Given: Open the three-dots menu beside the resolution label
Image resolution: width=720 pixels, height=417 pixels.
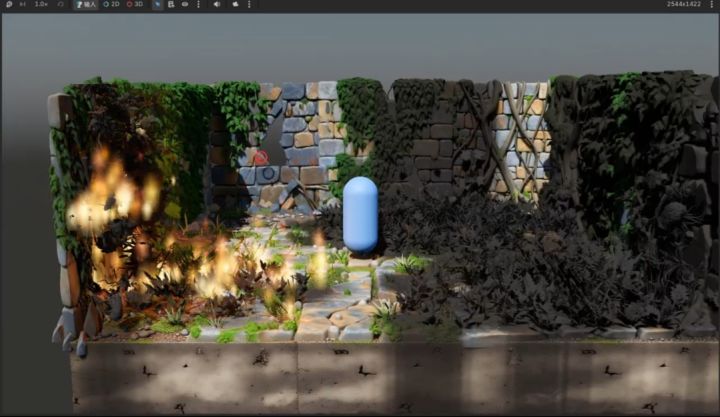Looking at the screenshot, I should [x=712, y=4].
